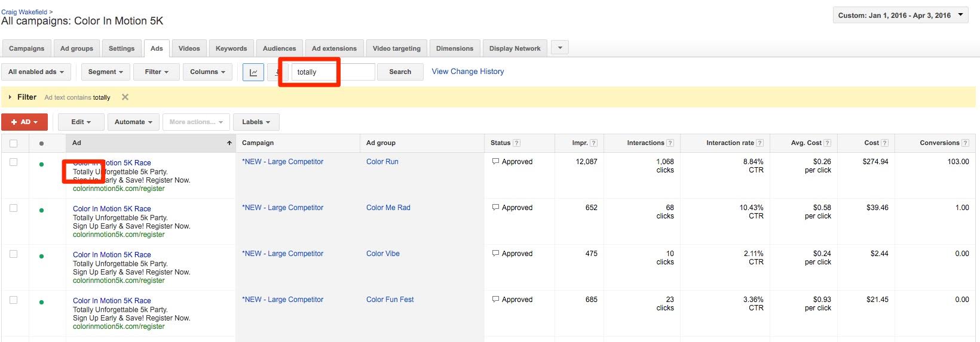Switch to the Video targeting tab
The height and width of the screenshot is (342, 980).
tap(397, 48)
